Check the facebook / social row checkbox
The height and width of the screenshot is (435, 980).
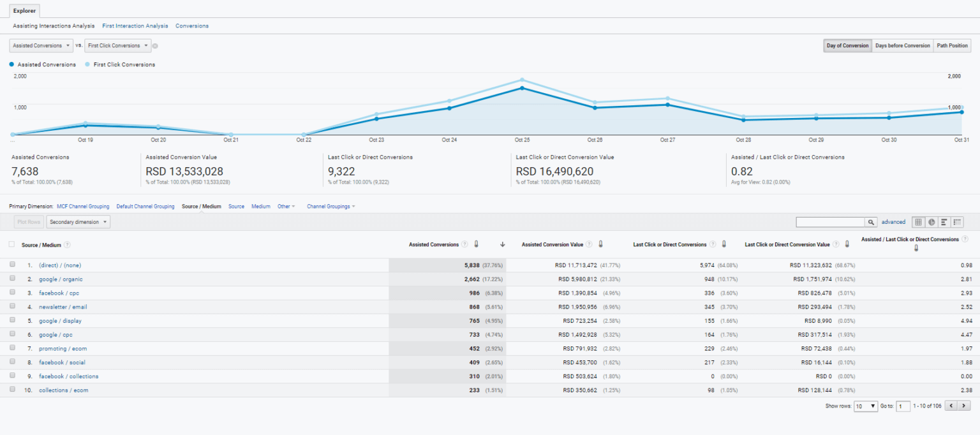pos(12,362)
